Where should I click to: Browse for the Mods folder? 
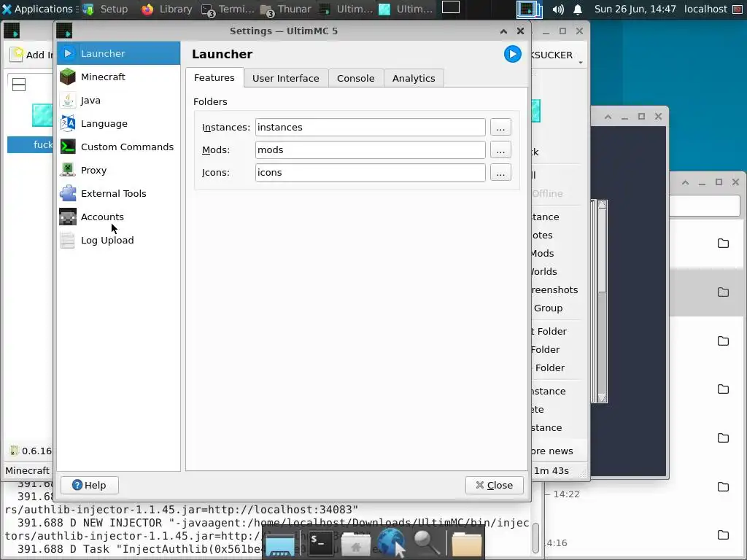coord(500,149)
